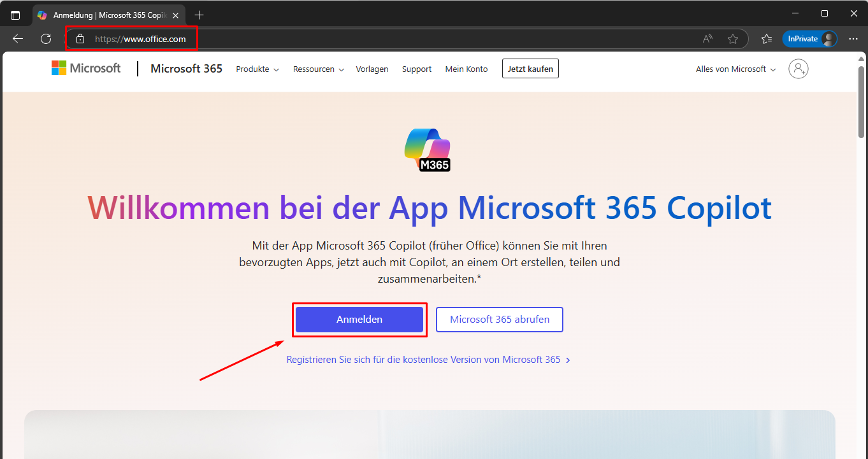Expand the Produkte dropdown menu
868x459 pixels.
pos(257,69)
